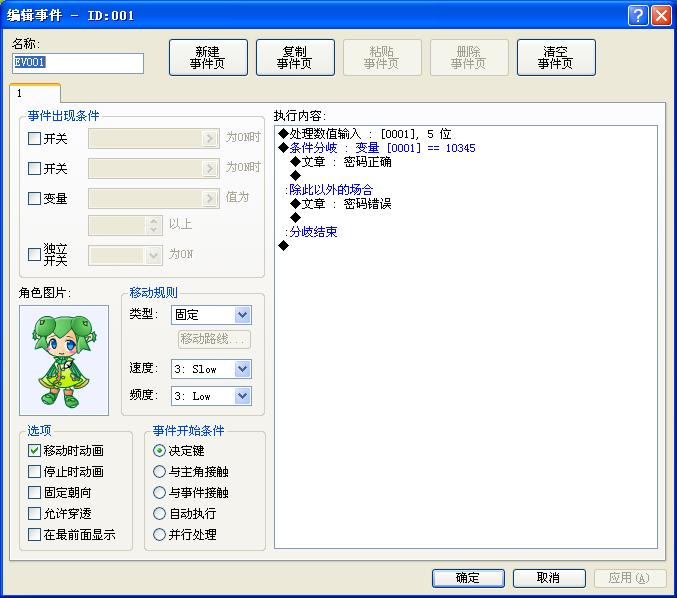Click the 新建事件页 button
Image resolution: width=677 pixels, height=598 pixels.
[208, 57]
